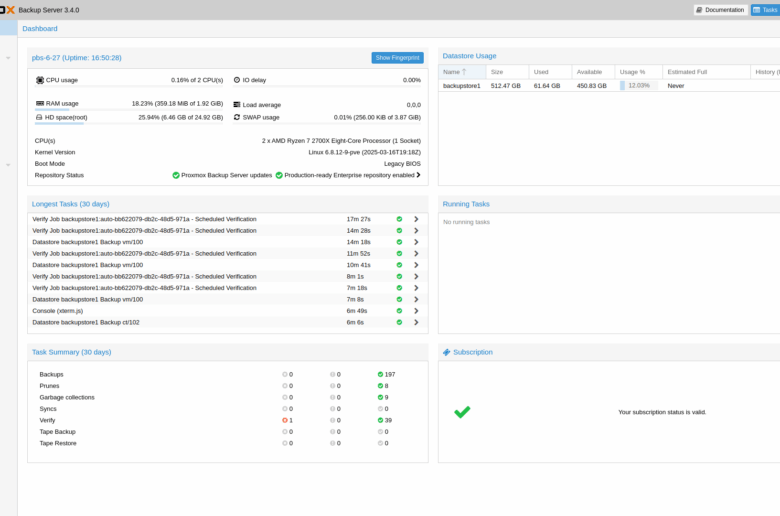Click green check next to Proxmox Backup Server updates
This screenshot has width=780, height=516.
point(176,175)
